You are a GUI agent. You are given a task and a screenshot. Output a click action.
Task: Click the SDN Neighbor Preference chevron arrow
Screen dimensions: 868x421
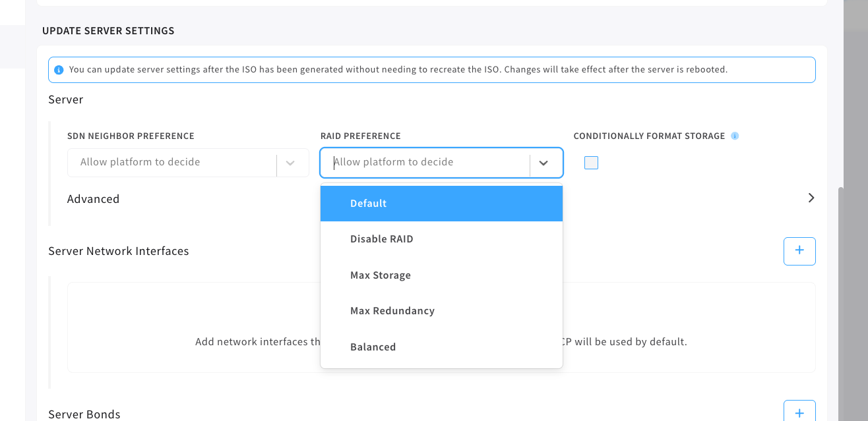tap(290, 163)
